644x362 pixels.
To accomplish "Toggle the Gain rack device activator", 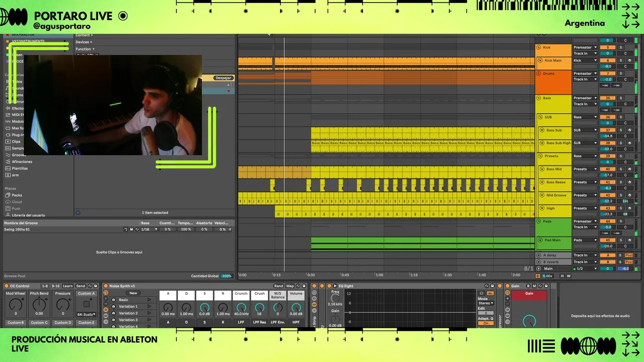I will tap(508, 286).
